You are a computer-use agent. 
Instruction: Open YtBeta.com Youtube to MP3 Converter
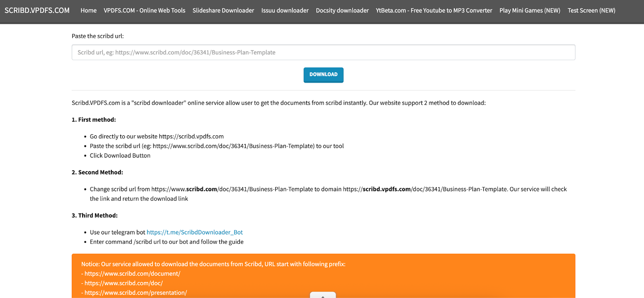coord(434,10)
